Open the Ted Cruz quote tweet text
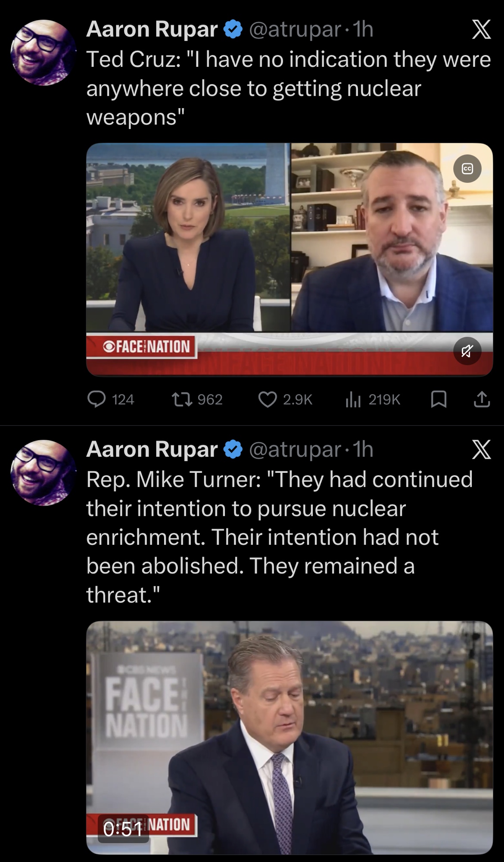The height and width of the screenshot is (862, 504). (289, 88)
